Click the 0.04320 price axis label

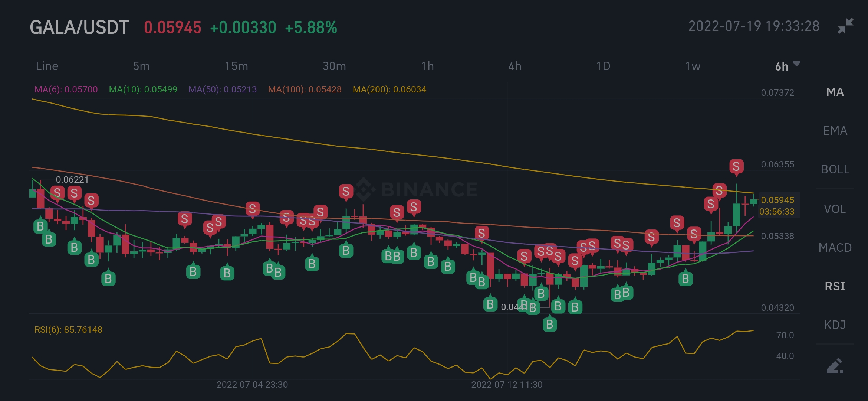click(777, 308)
